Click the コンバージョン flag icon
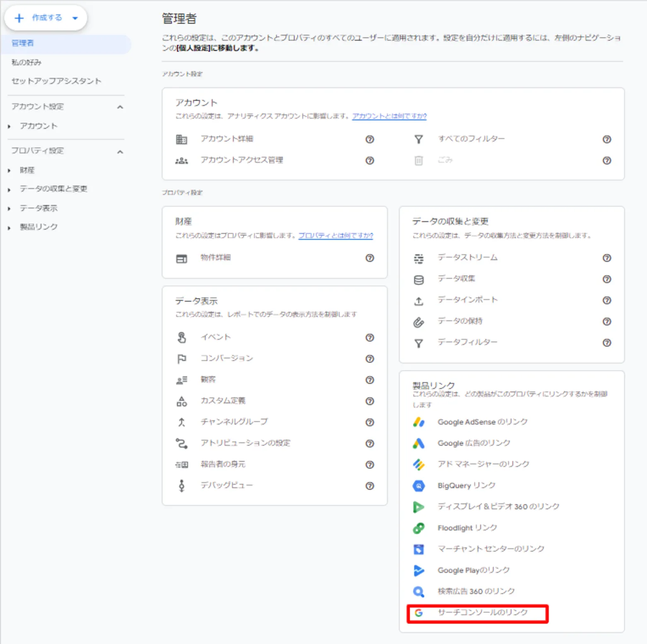Screen dimensions: 647x644 coord(181,359)
